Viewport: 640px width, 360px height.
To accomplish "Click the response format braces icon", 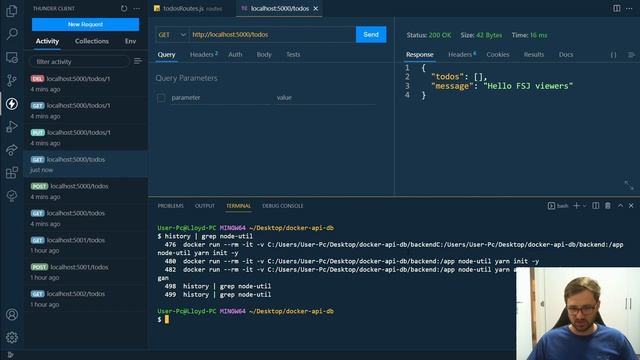I will coord(613,55).
